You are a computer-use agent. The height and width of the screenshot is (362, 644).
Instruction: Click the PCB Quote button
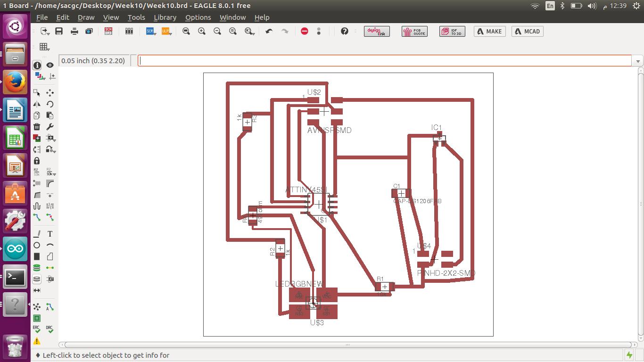(414, 31)
